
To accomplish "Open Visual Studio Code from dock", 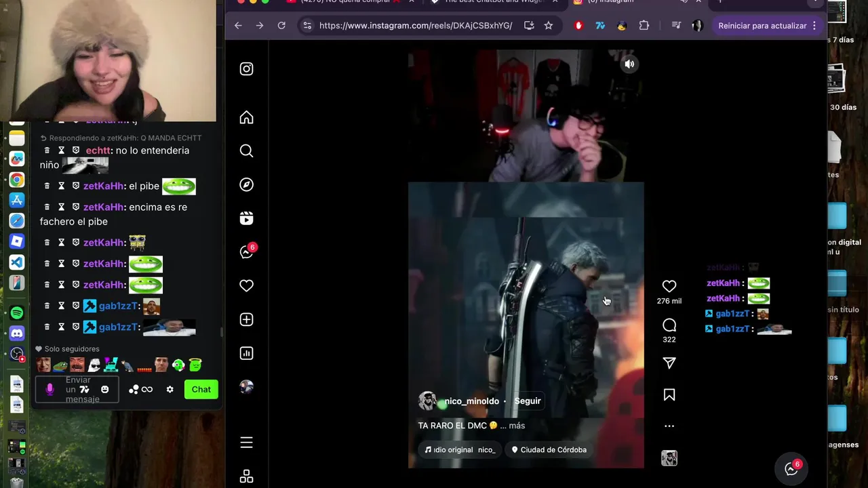I will click(x=17, y=262).
